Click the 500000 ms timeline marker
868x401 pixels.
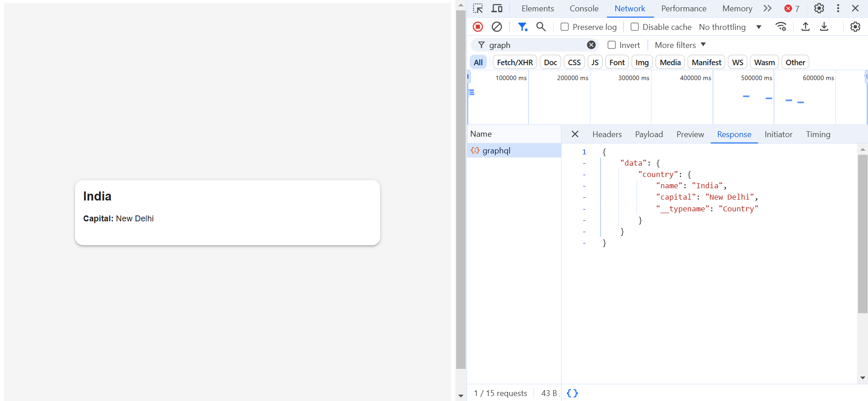756,78
